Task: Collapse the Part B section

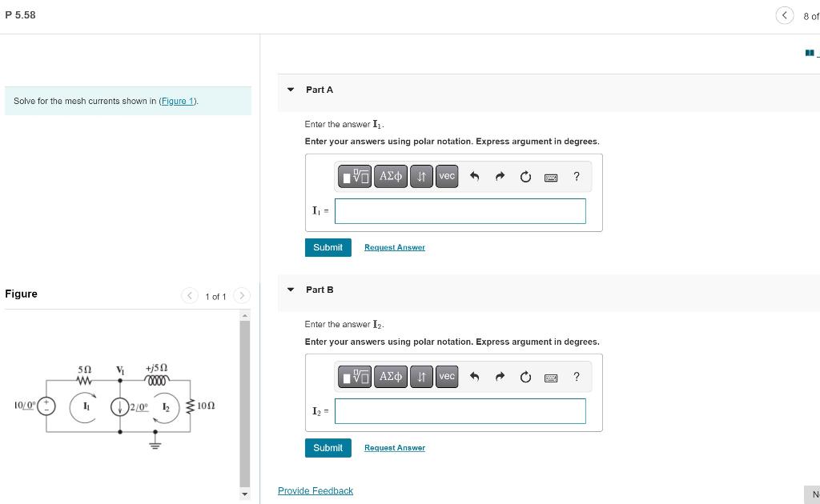Action: 290,290
